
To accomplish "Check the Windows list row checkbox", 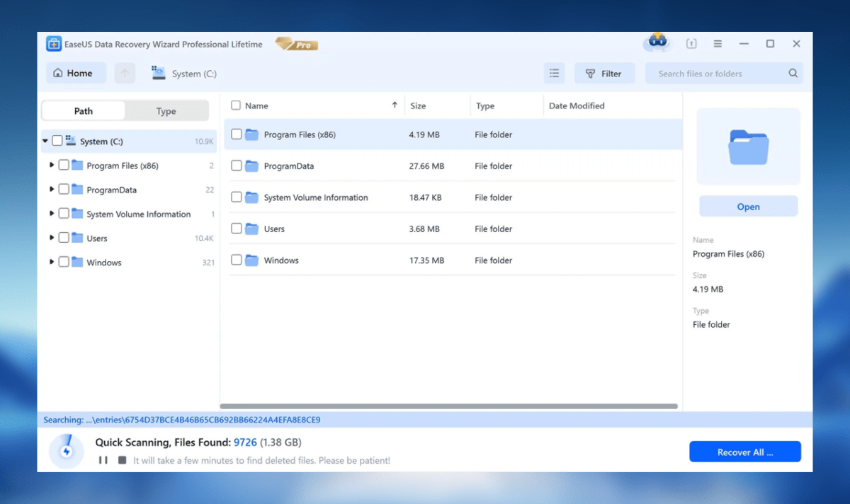I will (236, 260).
